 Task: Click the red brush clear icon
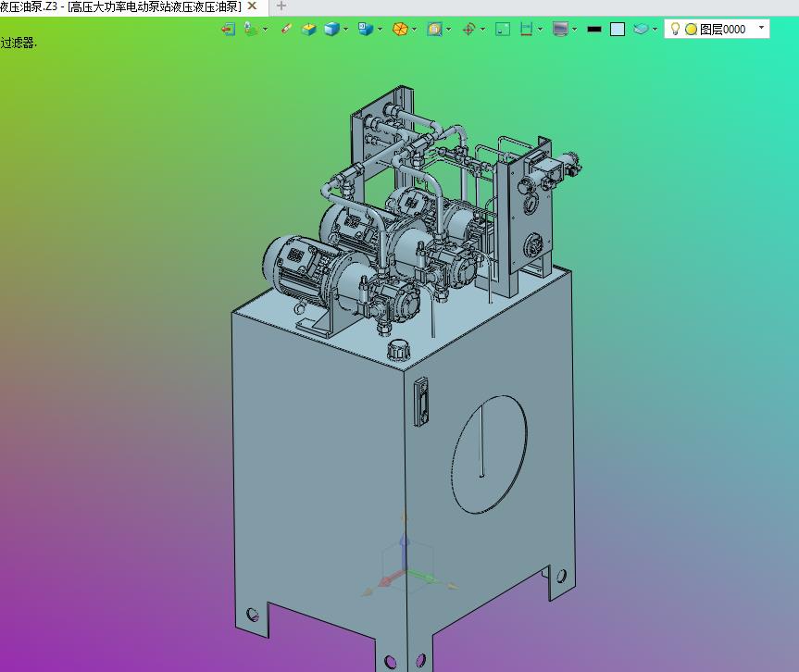286,29
